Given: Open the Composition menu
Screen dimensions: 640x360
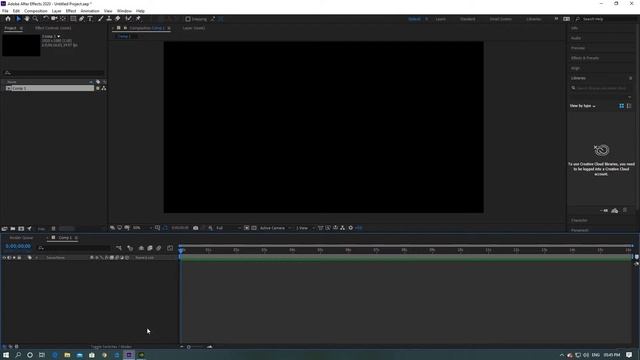Looking at the screenshot, I should point(36,11).
